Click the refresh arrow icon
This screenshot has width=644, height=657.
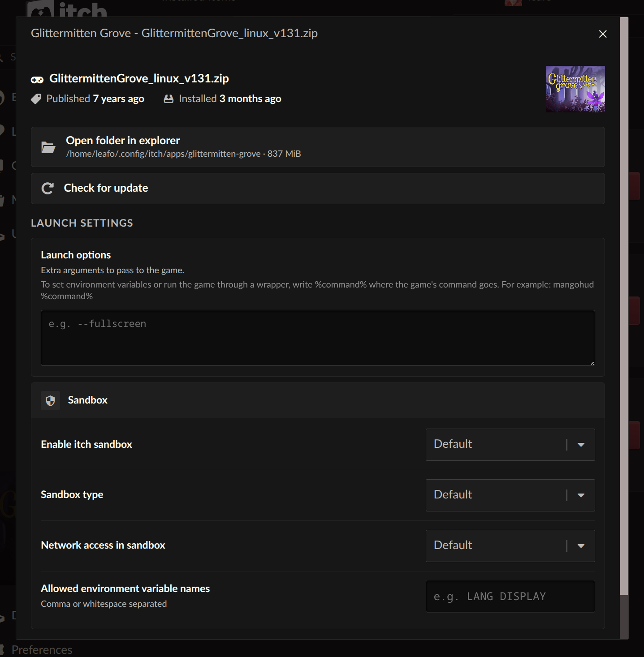pyautogui.click(x=48, y=189)
